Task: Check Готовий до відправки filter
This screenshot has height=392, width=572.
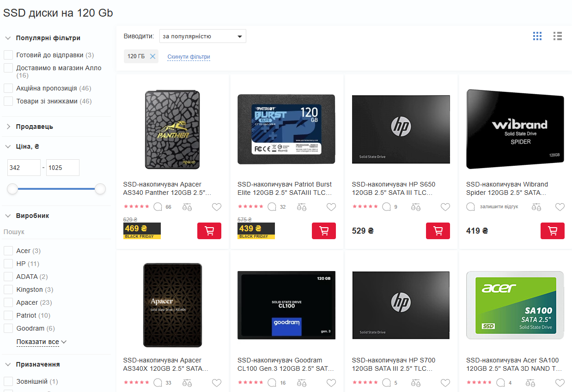Action: click(8, 55)
